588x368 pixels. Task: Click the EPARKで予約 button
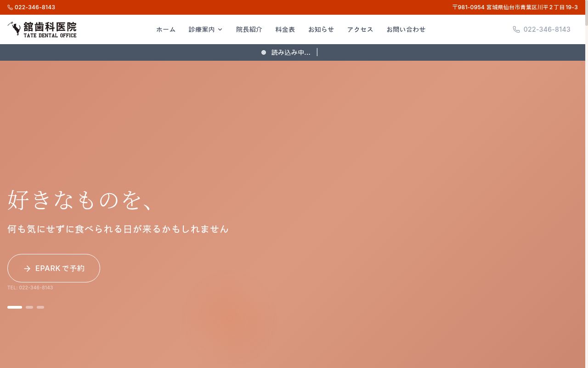coord(54,268)
